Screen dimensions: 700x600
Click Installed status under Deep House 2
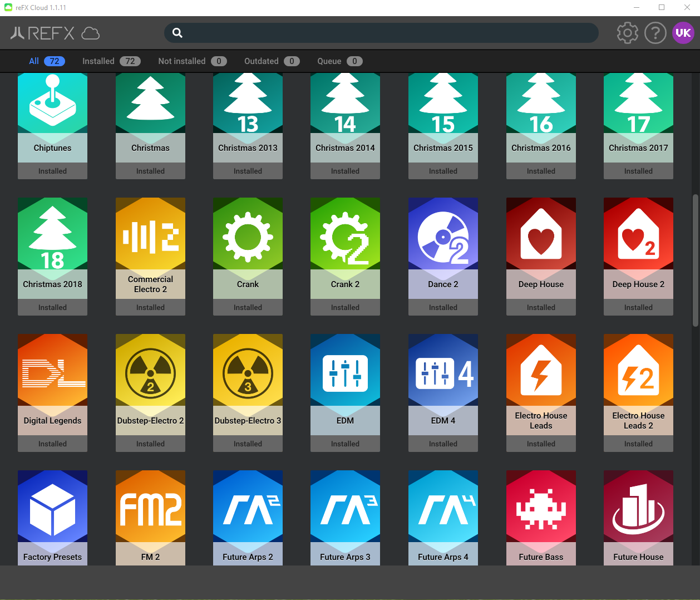click(x=638, y=307)
